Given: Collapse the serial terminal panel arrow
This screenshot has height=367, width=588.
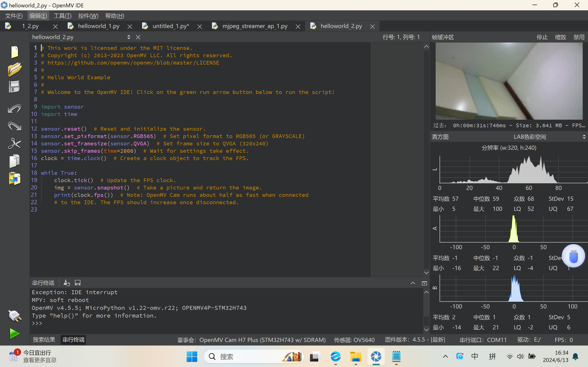Looking at the screenshot, I should 413,283.
